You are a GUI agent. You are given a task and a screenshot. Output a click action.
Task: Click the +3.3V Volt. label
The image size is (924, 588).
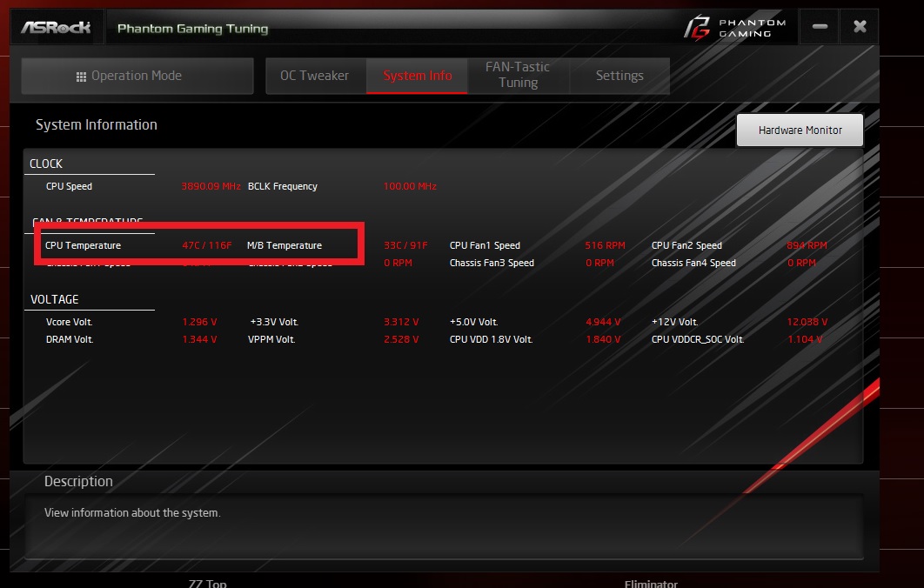click(274, 322)
